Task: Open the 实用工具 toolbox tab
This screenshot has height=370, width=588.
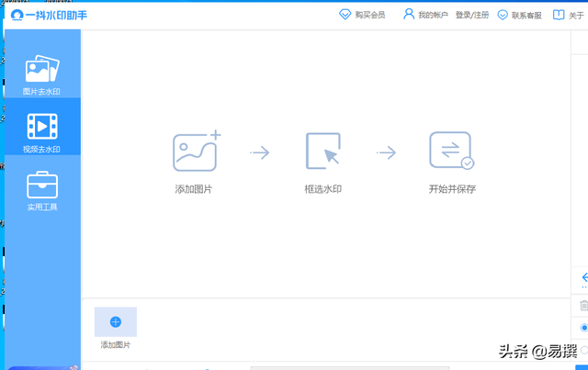Action: click(x=42, y=191)
